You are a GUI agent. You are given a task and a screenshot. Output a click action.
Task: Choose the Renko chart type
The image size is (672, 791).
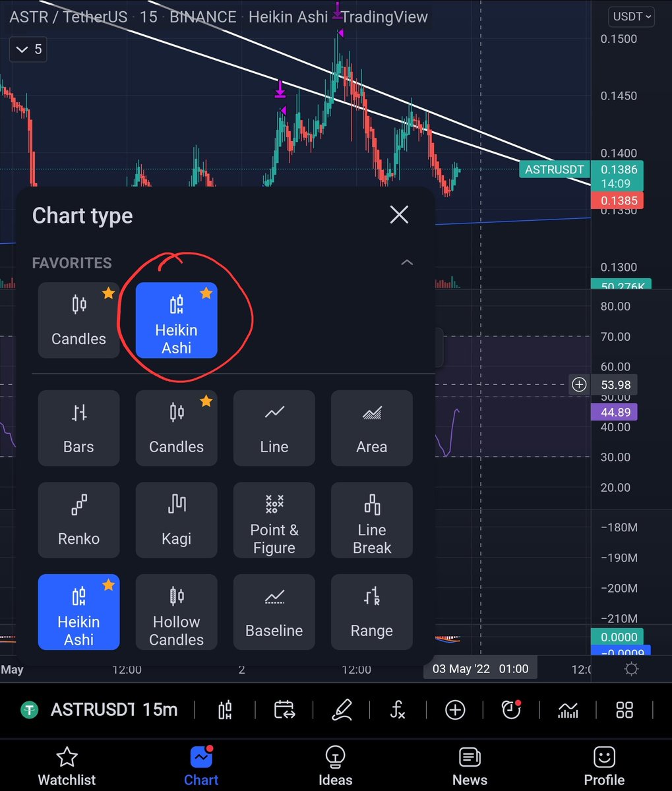tap(79, 520)
